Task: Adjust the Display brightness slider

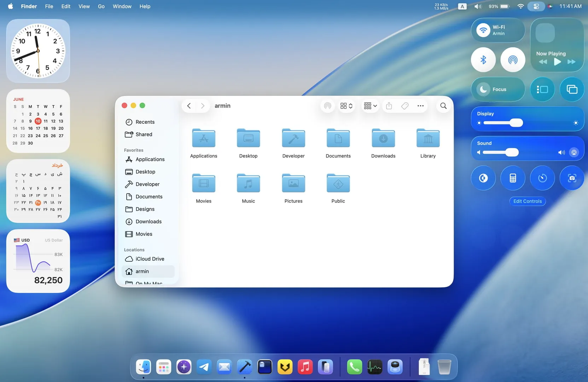Action: [516, 123]
